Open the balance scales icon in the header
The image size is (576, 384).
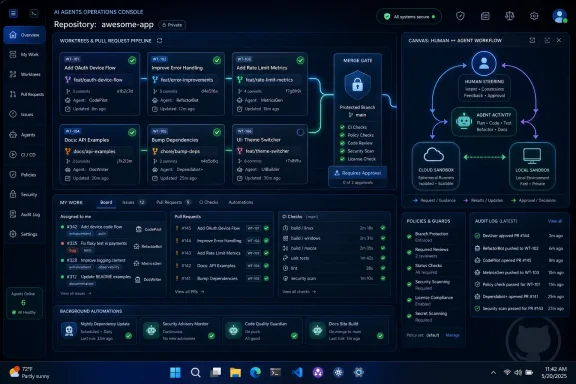point(510,16)
